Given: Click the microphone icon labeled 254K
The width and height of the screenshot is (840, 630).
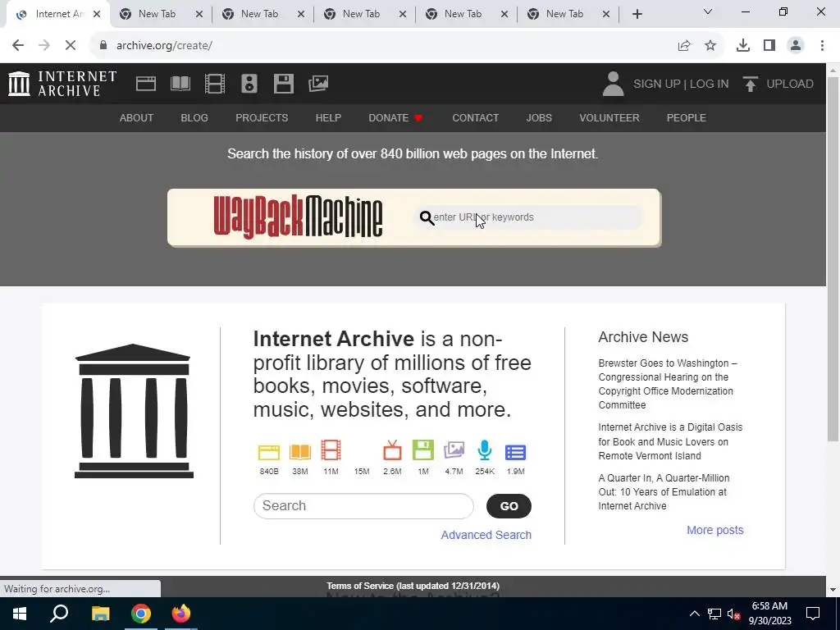Looking at the screenshot, I should 485,450.
